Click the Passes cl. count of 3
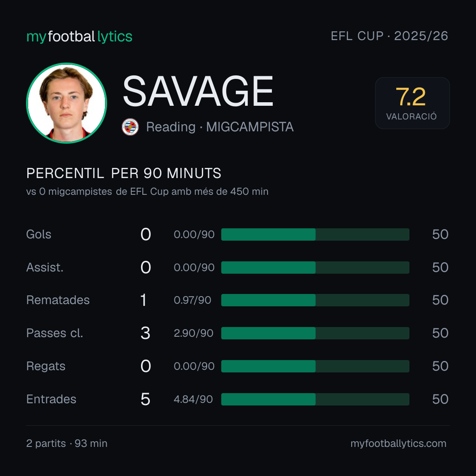The width and height of the screenshot is (476, 476). click(x=145, y=333)
